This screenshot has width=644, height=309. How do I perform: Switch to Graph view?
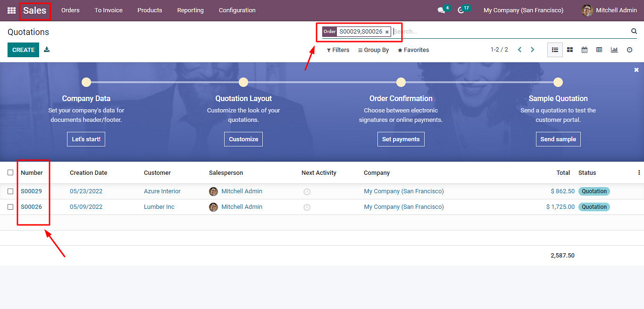[x=614, y=50]
